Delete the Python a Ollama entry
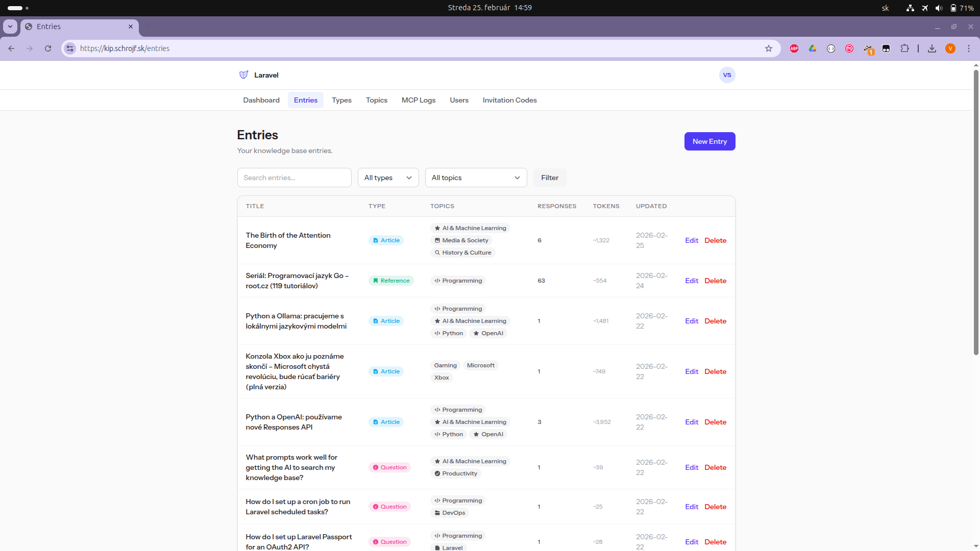Screen dimensions: 980x551 [x=715, y=321]
